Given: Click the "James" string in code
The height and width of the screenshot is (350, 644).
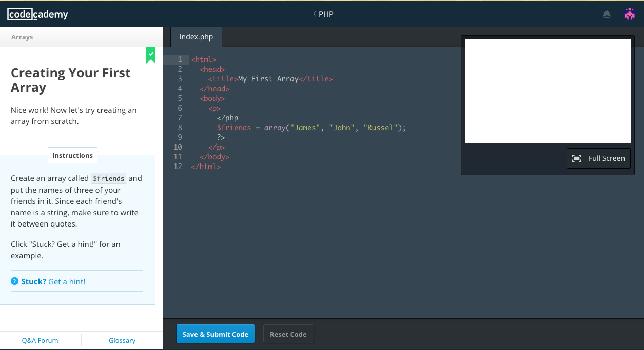Looking at the screenshot, I should tap(304, 128).
